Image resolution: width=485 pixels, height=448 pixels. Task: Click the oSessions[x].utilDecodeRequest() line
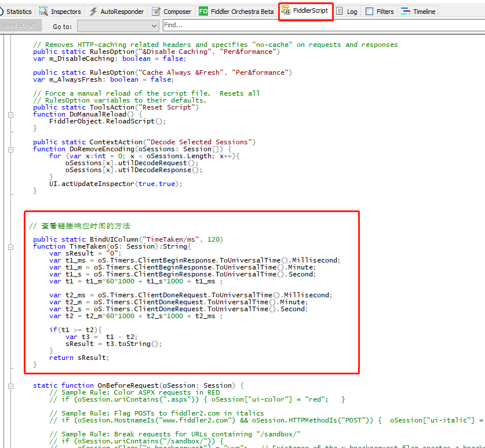coord(132,163)
